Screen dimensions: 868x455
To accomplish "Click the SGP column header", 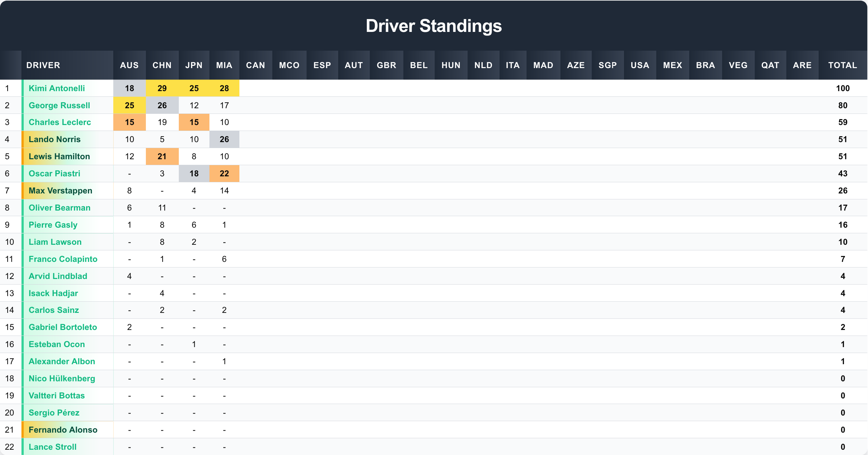I will coord(608,65).
